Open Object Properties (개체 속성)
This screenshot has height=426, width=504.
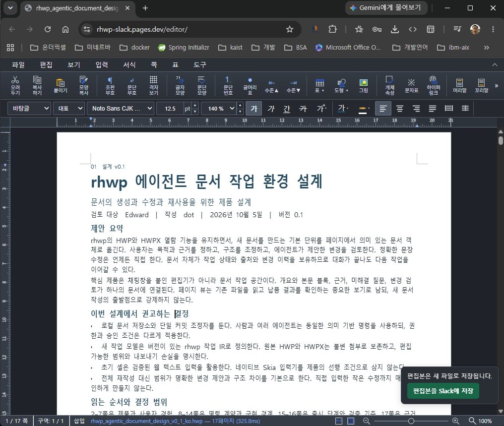[389, 85]
